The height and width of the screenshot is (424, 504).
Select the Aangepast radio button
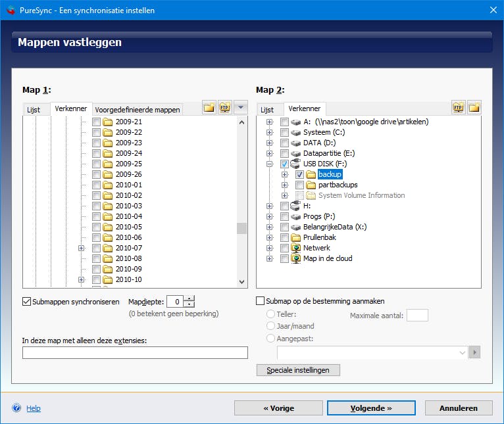point(270,338)
